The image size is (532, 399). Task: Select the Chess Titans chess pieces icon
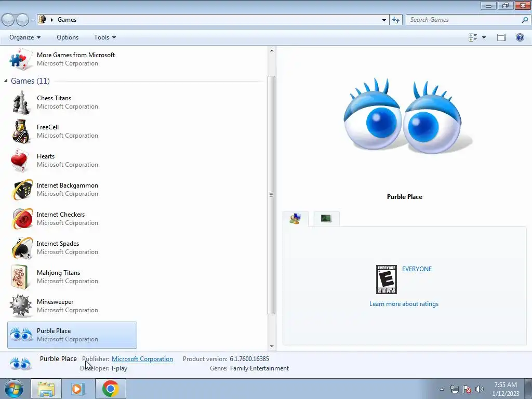pyautogui.click(x=21, y=102)
